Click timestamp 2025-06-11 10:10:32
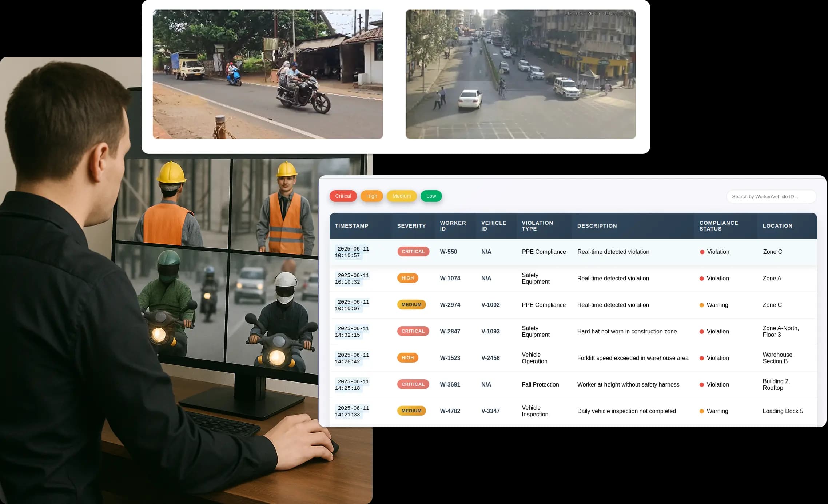The width and height of the screenshot is (828, 504). pos(352,279)
